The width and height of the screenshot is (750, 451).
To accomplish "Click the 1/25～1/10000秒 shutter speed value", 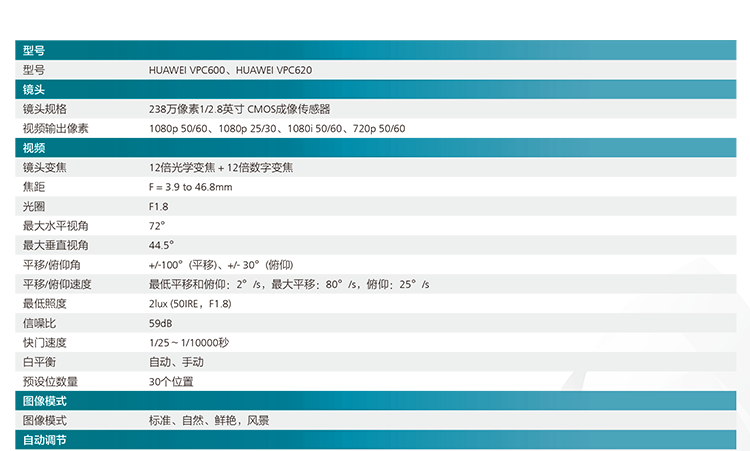I will click(x=189, y=343).
